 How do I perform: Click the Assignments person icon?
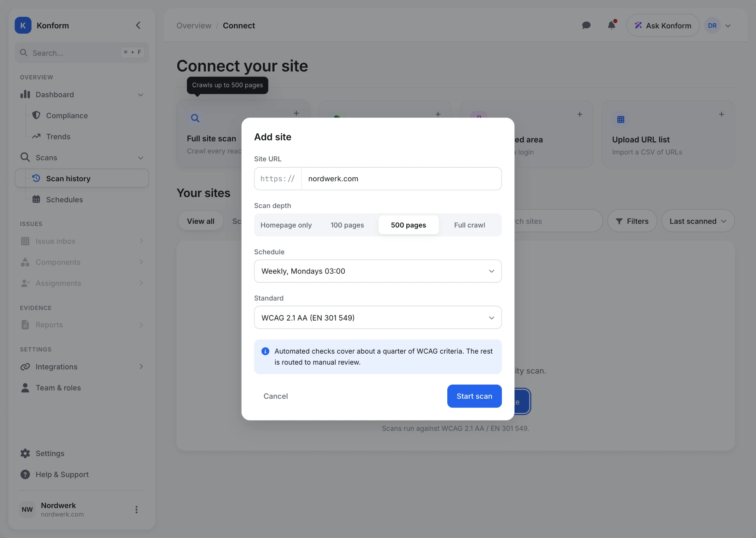coord(25,283)
